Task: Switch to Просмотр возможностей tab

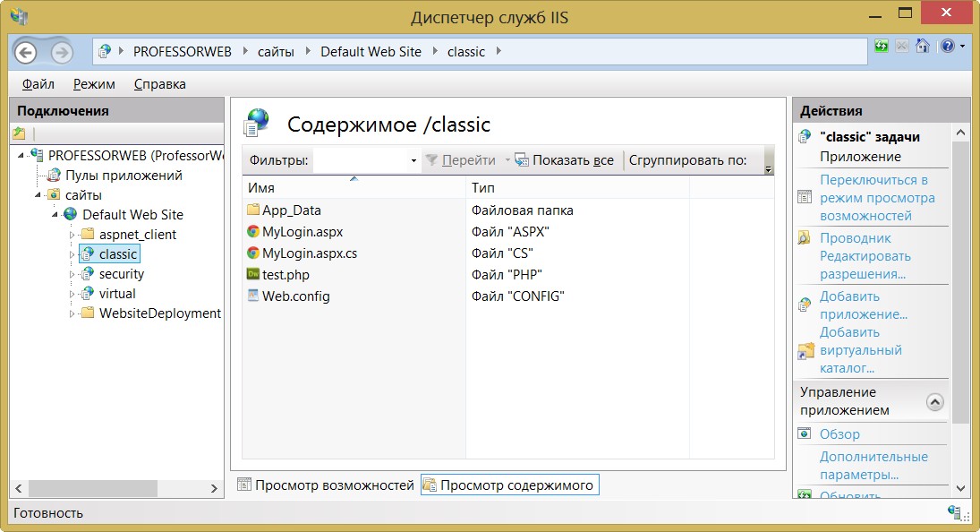Action: pos(326,485)
